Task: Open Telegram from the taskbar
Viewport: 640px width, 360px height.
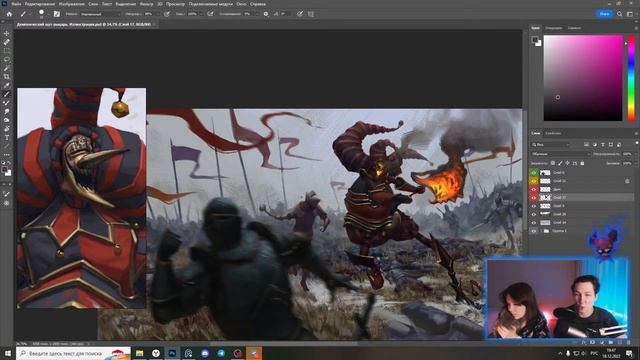Action: [221, 353]
